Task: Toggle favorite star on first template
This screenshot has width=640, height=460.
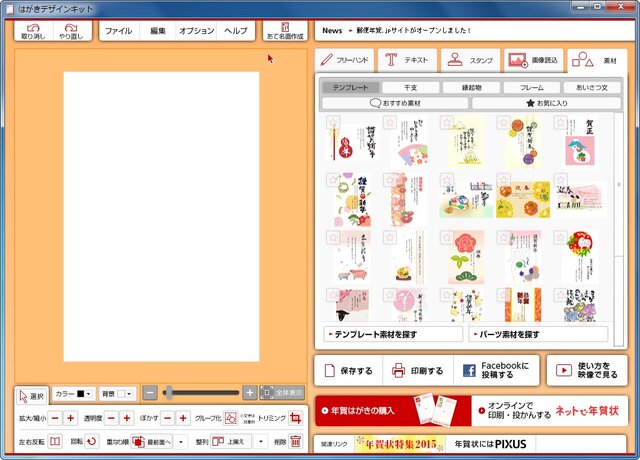Action: click(x=333, y=122)
